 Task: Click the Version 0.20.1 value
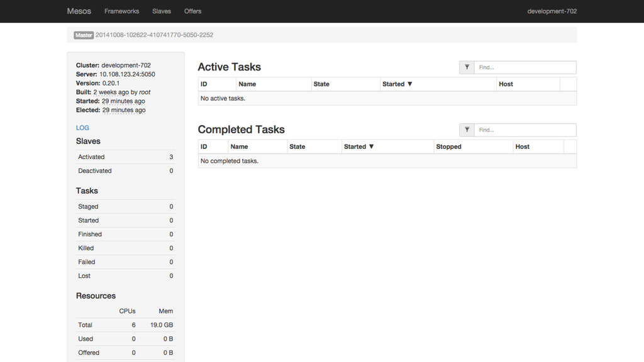(111, 84)
